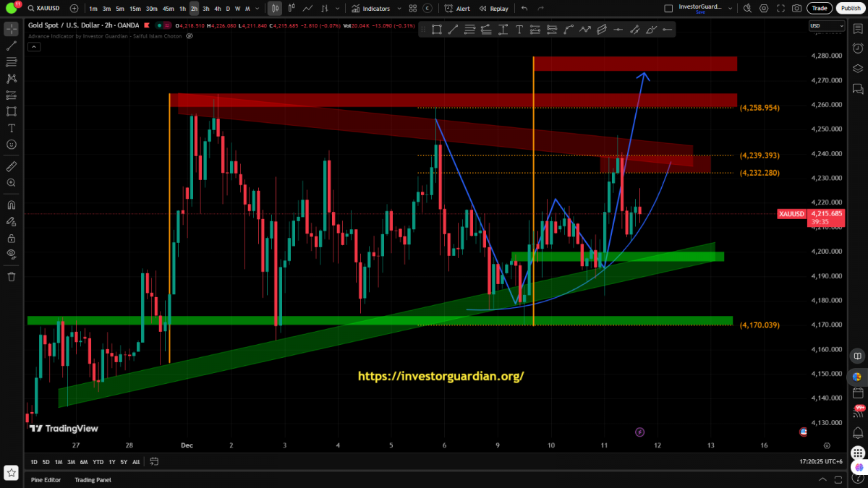
Task: Open the Alert creation dialog
Action: pyautogui.click(x=457, y=9)
